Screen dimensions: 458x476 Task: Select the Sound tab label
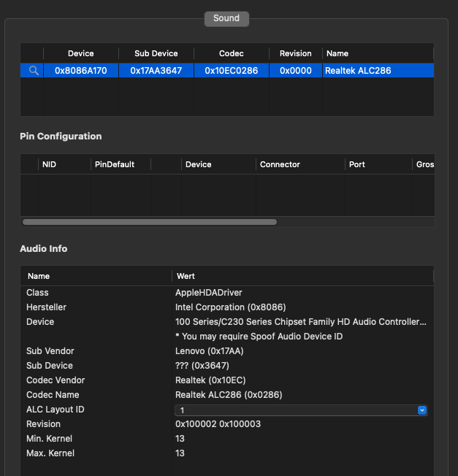click(x=226, y=18)
